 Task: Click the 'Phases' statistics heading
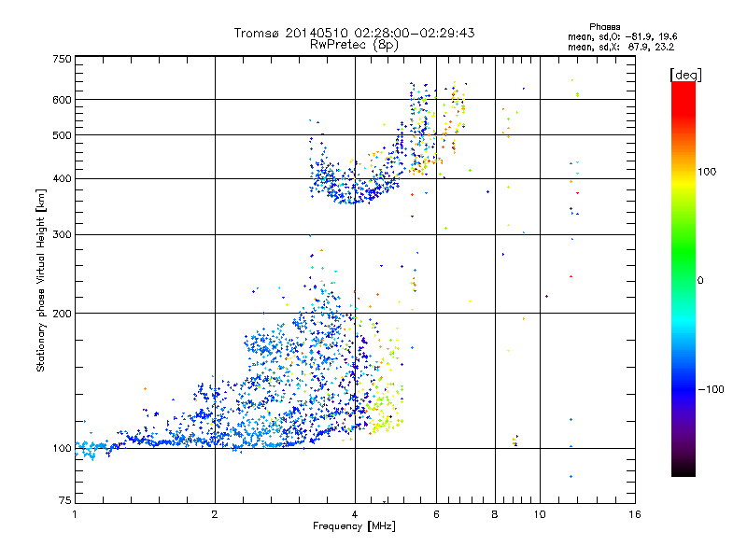point(604,27)
